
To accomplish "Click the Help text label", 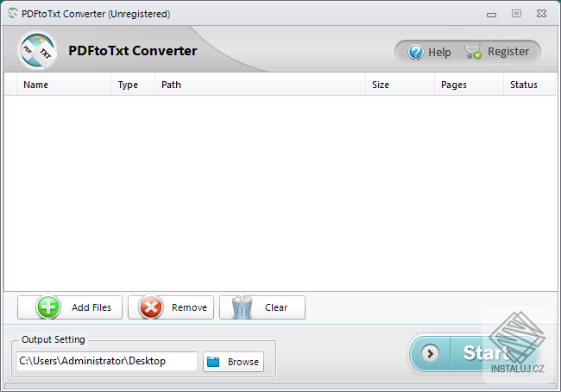I will [x=439, y=53].
